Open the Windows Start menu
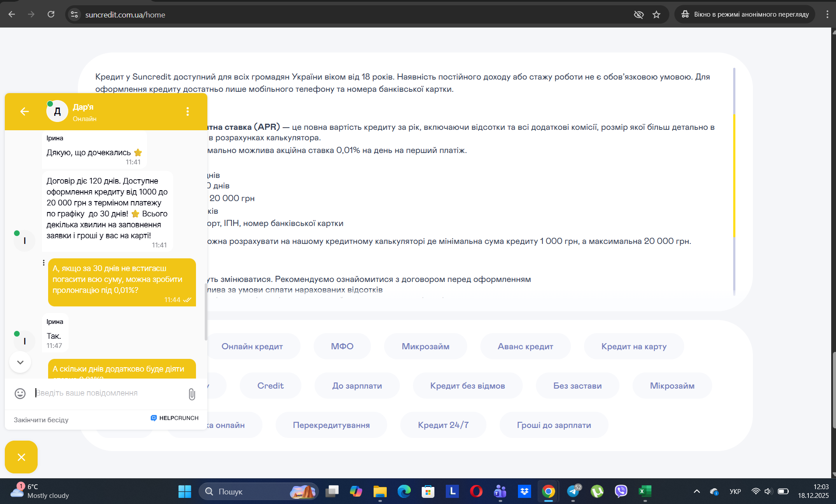This screenshot has height=504, width=836. coord(185,492)
